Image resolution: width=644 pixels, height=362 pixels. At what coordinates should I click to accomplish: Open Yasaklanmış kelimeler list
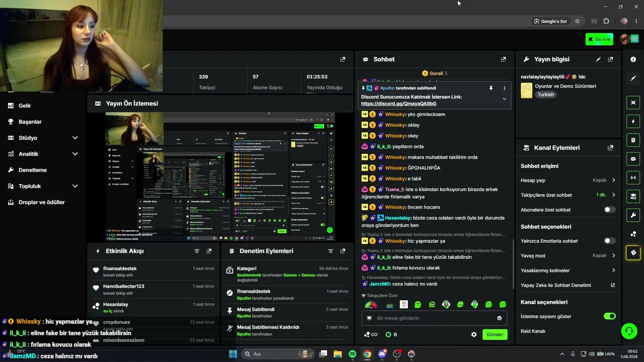[x=568, y=270]
